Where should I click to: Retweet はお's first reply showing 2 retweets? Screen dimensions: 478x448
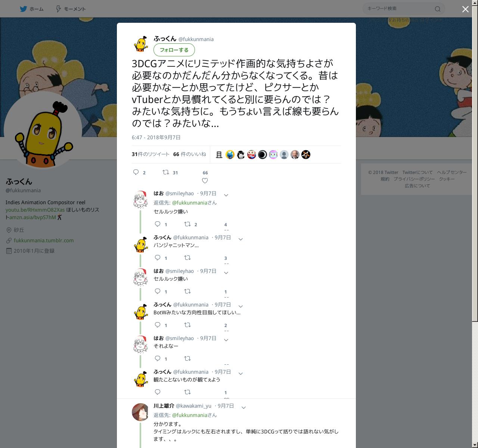click(x=187, y=224)
